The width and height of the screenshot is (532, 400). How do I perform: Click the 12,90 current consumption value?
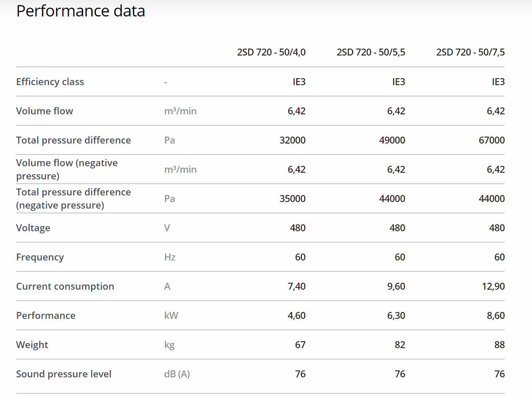pyautogui.click(x=493, y=286)
